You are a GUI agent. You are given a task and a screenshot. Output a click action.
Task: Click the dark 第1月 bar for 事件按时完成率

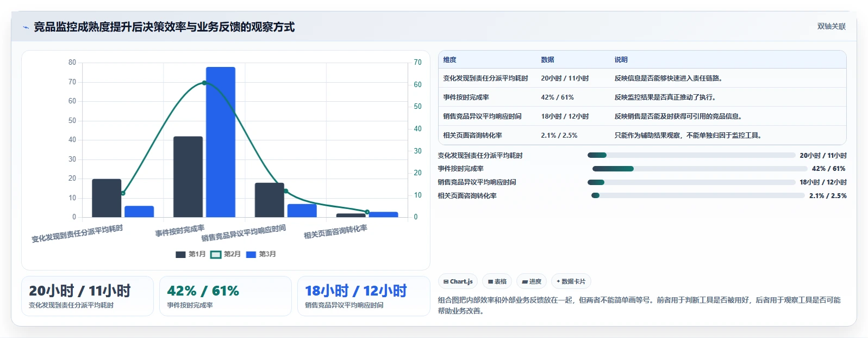(188, 177)
